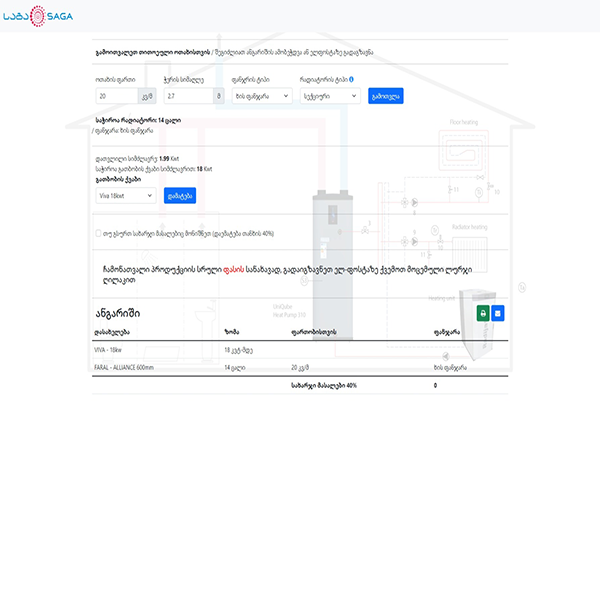The width and height of the screenshot is (600, 600).
Task: Click the green print icon button
Action: click(483, 313)
